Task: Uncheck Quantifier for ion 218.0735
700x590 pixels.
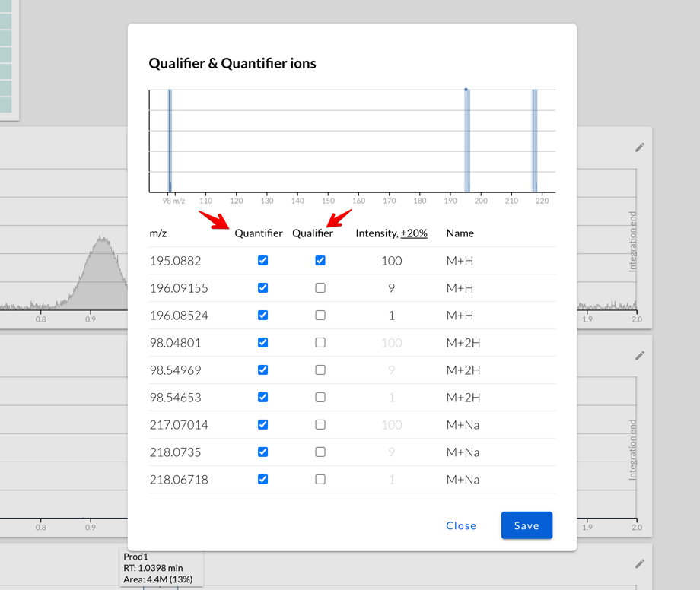Action: 262,452
